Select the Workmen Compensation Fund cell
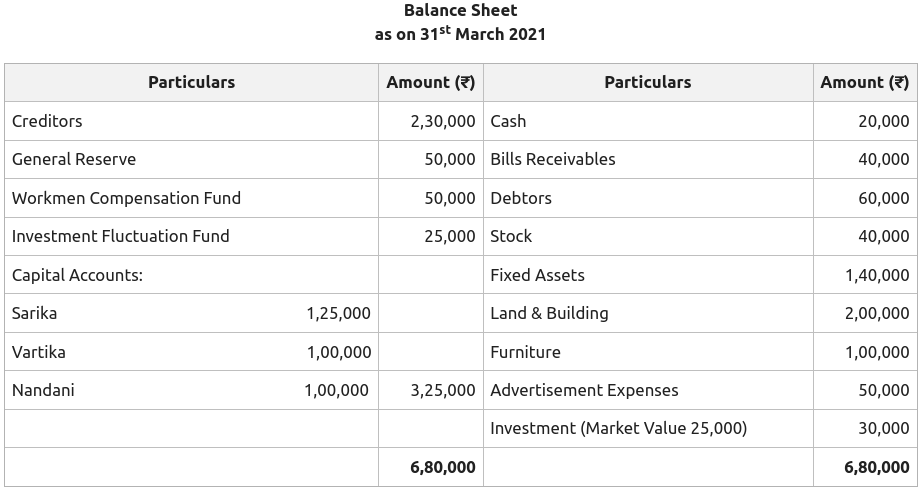The width and height of the screenshot is (923, 492). coord(126,198)
